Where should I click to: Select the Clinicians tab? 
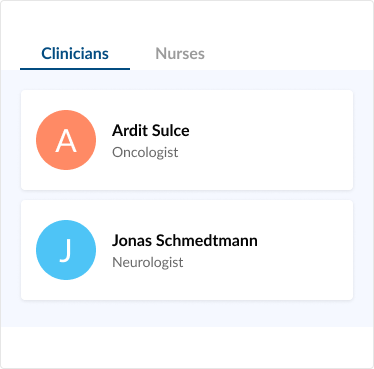pos(75,53)
